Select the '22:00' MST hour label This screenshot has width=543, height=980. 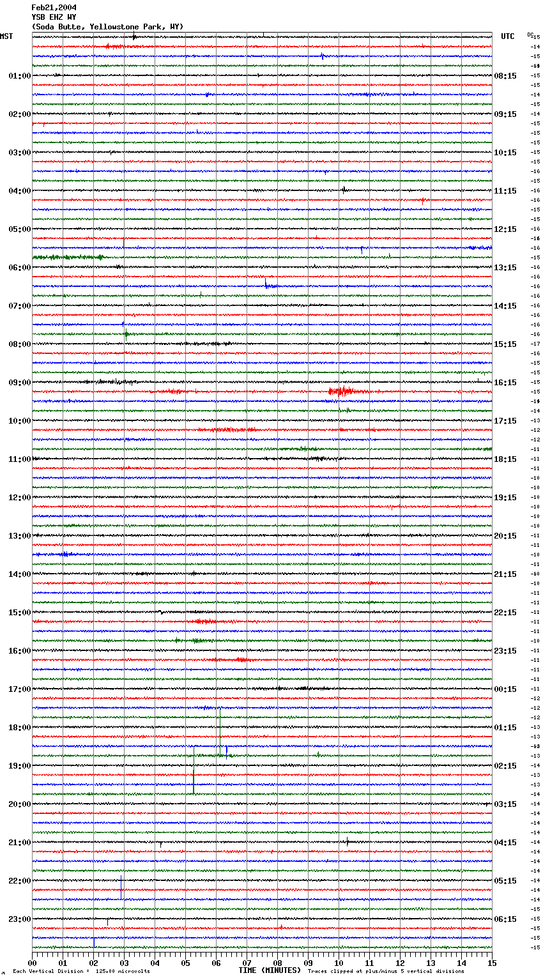[x=20, y=881]
